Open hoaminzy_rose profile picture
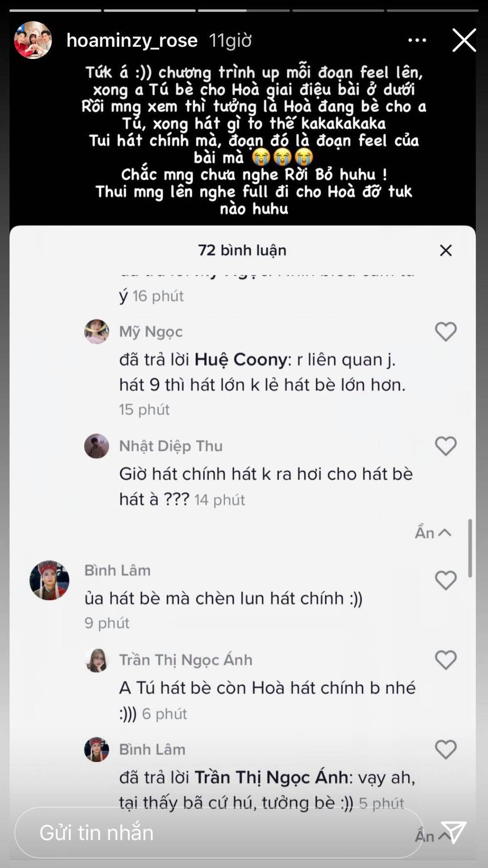The width and height of the screenshot is (488, 868). [33, 40]
